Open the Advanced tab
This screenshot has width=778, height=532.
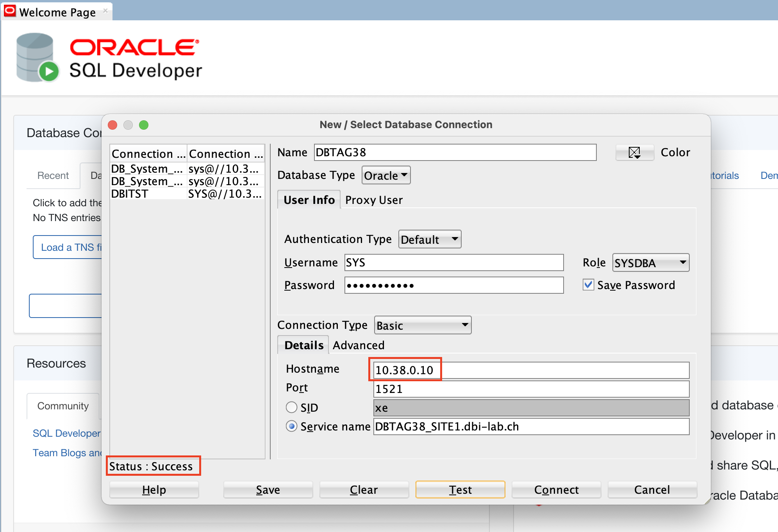click(x=359, y=345)
